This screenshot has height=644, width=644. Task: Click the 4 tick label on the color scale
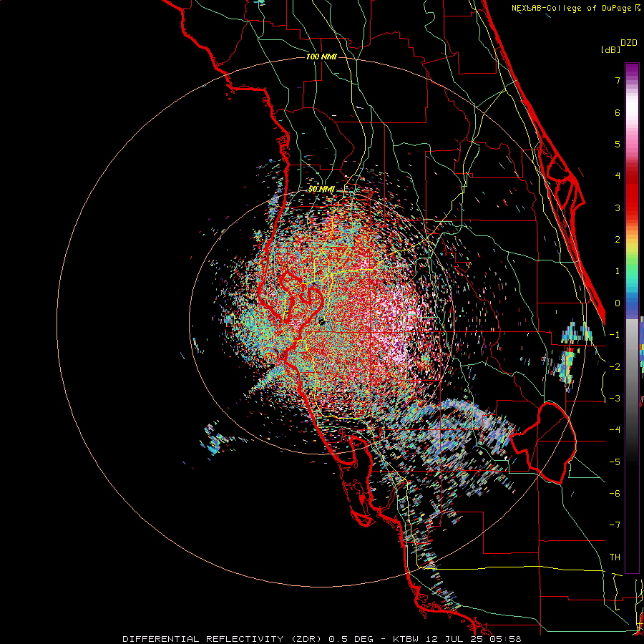(x=618, y=176)
